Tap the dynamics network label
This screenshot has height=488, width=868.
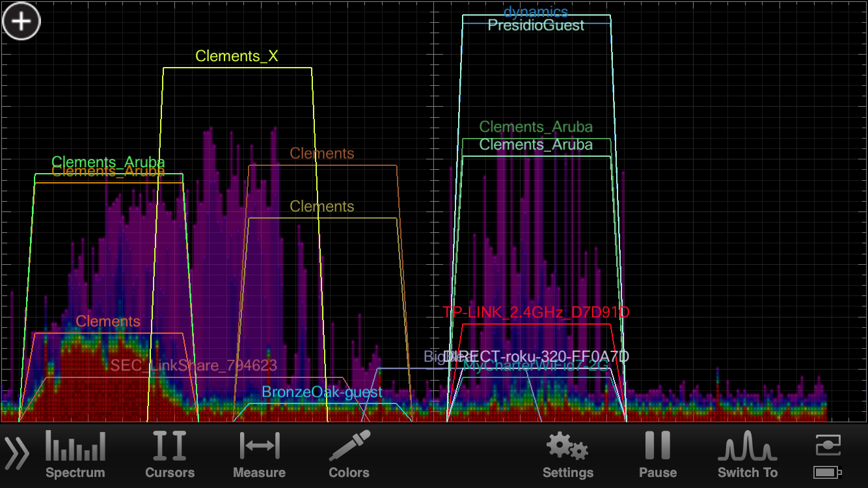(x=536, y=11)
